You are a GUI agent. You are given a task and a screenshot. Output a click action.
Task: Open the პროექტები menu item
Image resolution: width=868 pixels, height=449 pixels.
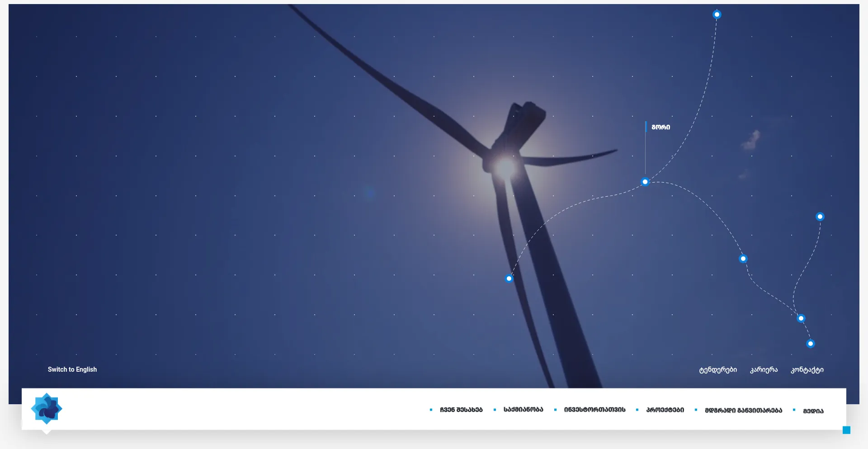665,410
